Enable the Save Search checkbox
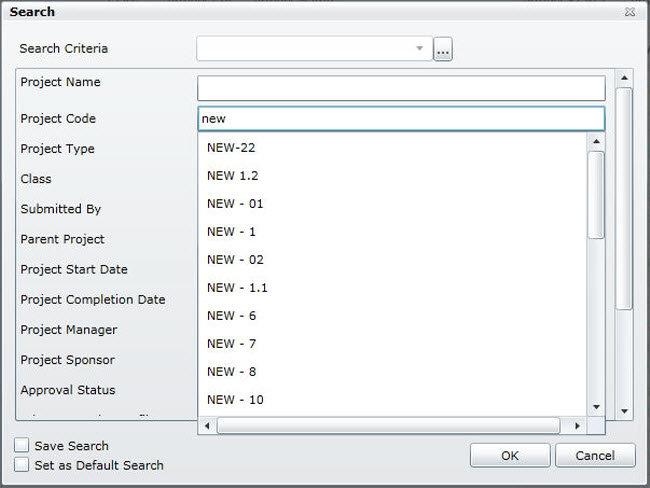The image size is (650, 488). 22,446
